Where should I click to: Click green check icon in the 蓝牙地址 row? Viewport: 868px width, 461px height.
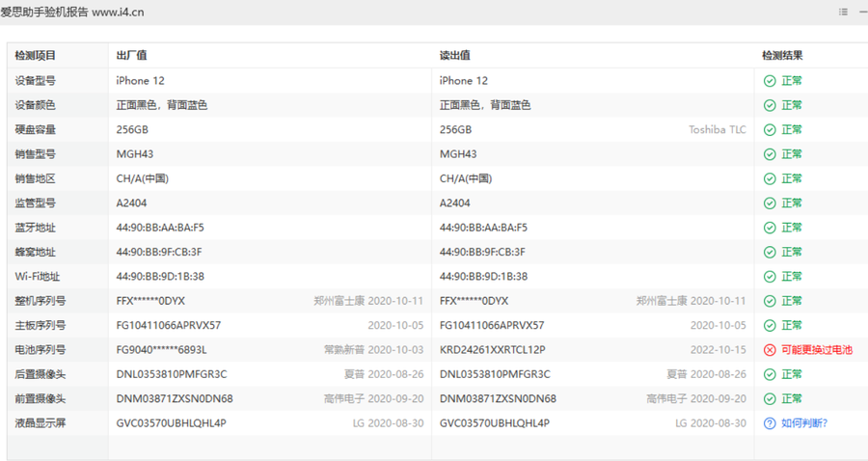click(769, 228)
